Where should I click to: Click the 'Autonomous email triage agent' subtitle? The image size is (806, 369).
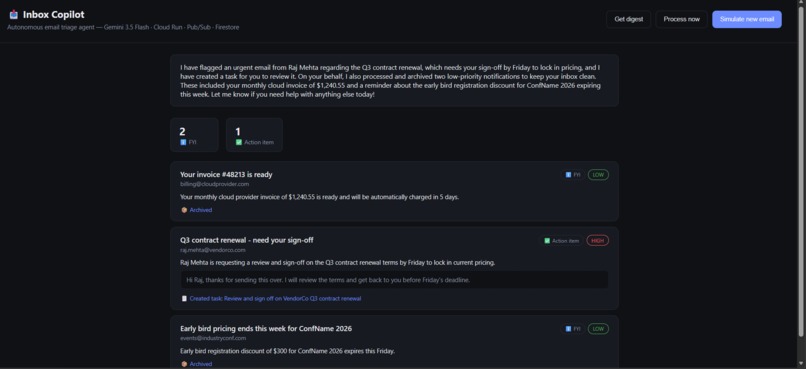click(x=123, y=27)
